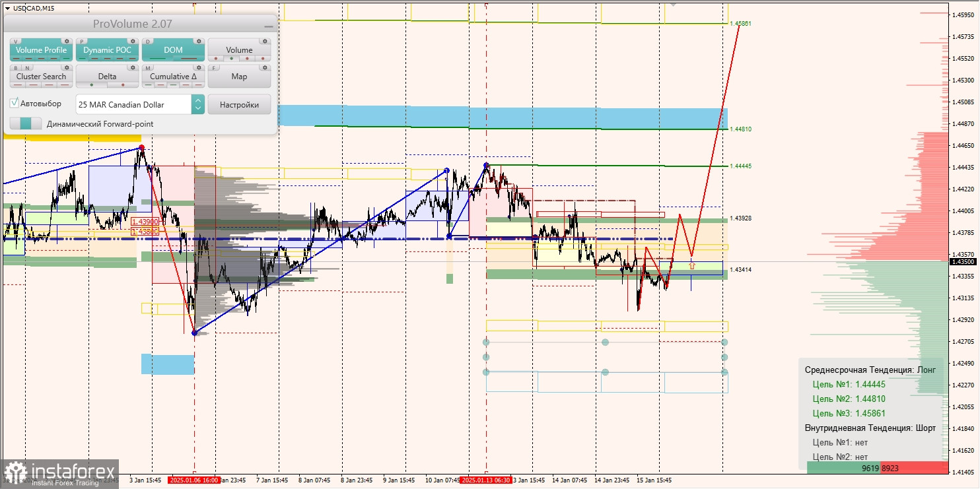Click the orange up-arrow marker on chart
The image size is (980, 489).
691,265
